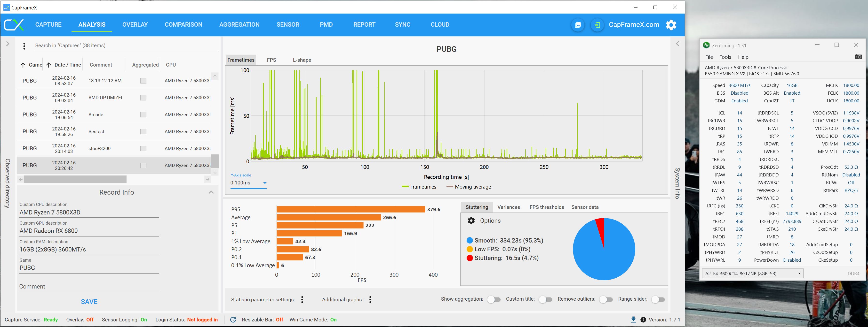Tick Aggregated checkbox for 13-13-12-12 capture
This screenshot has width=868, height=327.
click(143, 81)
